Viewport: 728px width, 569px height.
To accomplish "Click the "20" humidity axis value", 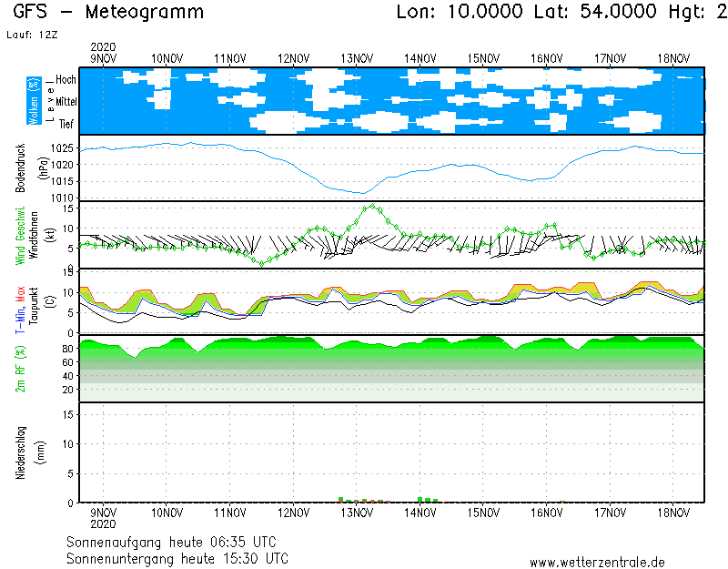I will click(67, 390).
